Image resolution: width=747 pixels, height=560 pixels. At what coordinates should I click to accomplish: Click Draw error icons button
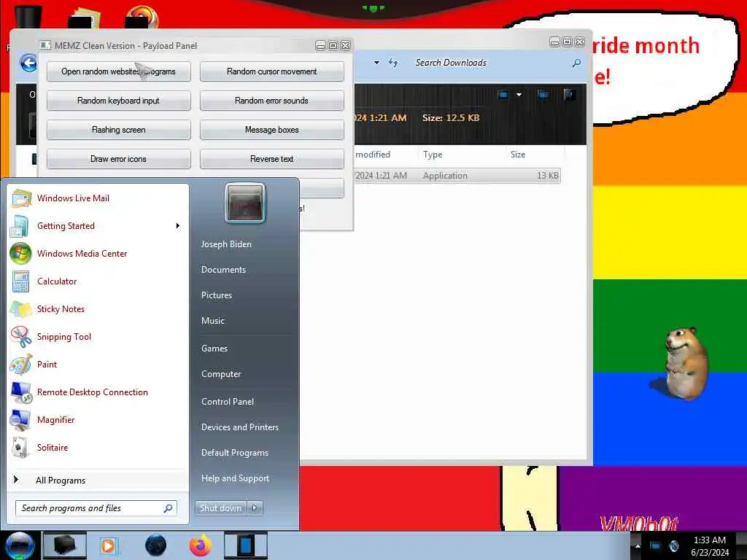(119, 158)
